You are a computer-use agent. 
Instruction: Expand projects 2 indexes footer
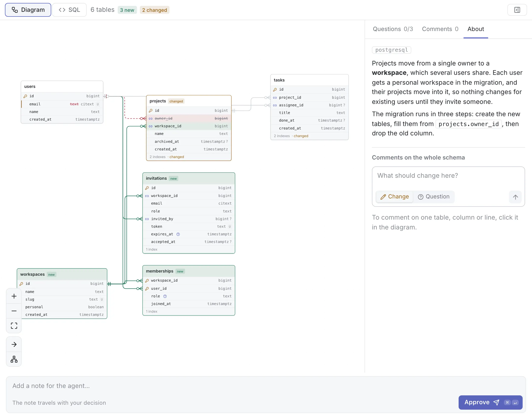(189, 157)
